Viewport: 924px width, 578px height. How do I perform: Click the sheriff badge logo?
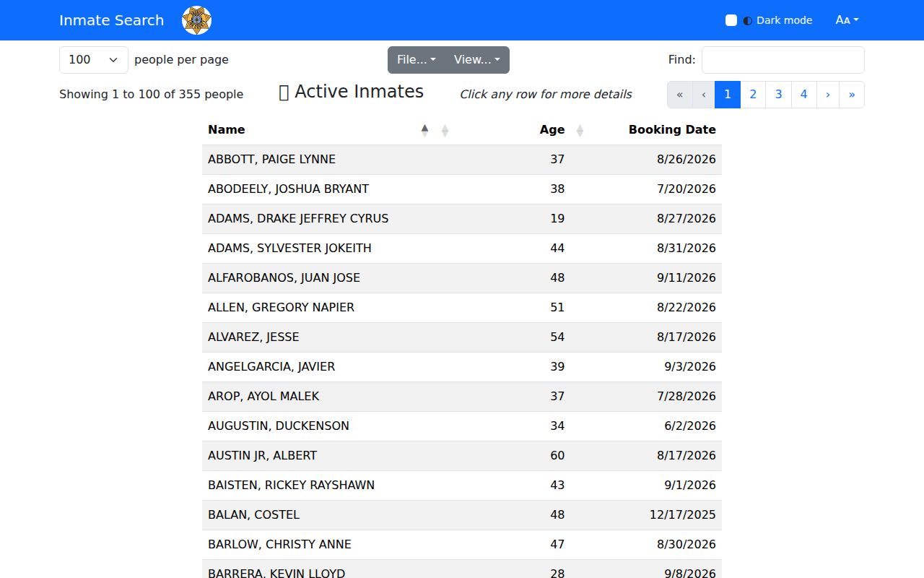click(196, 20)
